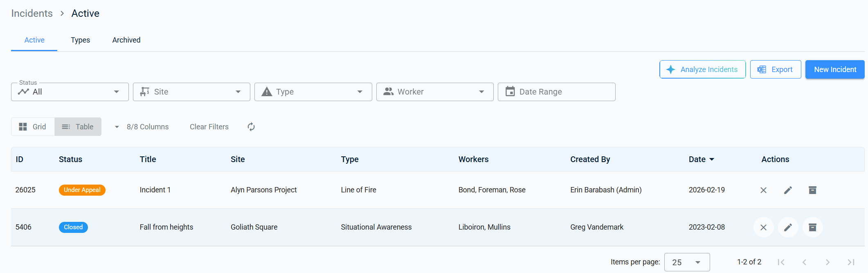Clear Filters on the table

(x=209, y=127)
